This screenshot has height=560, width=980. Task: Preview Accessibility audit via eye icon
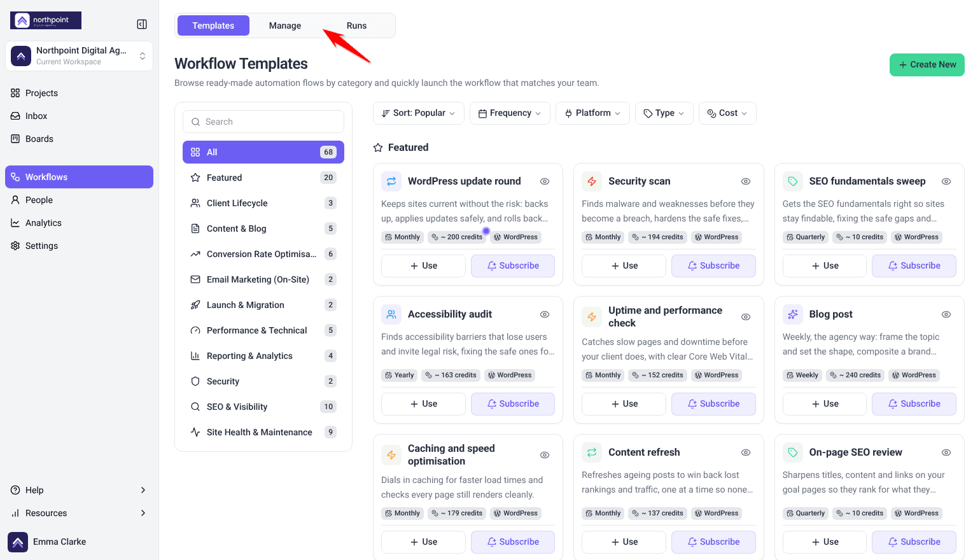[x=545, y=314]
